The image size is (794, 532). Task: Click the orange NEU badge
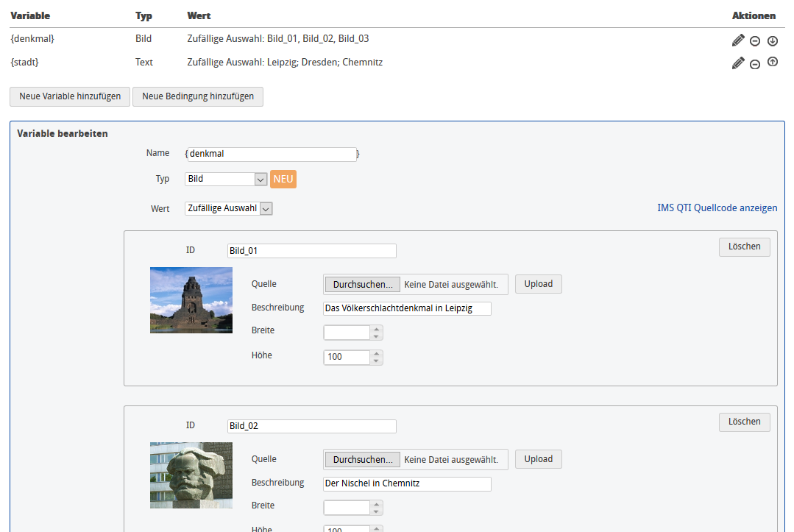coord(283,179)
